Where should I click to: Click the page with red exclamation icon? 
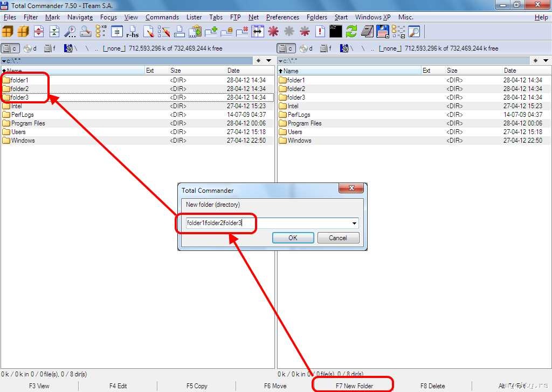(x=320, y=32)
